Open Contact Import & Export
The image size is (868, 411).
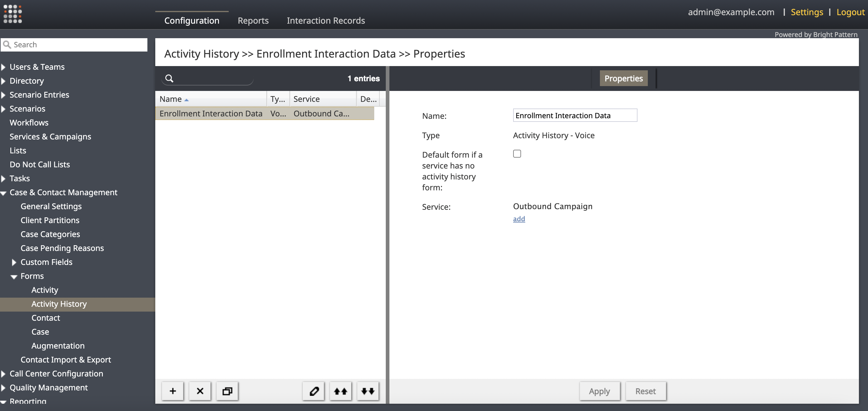tap(66, 360)
